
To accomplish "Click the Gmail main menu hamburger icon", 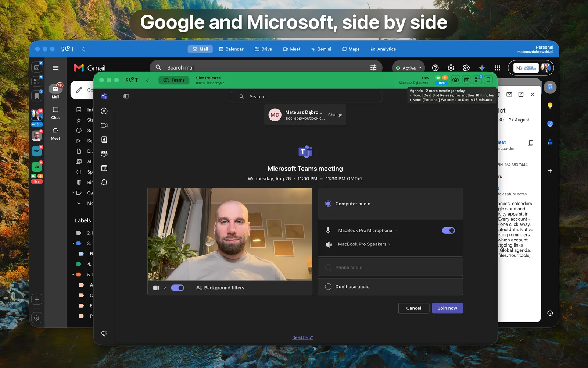I will pos(55,68).
